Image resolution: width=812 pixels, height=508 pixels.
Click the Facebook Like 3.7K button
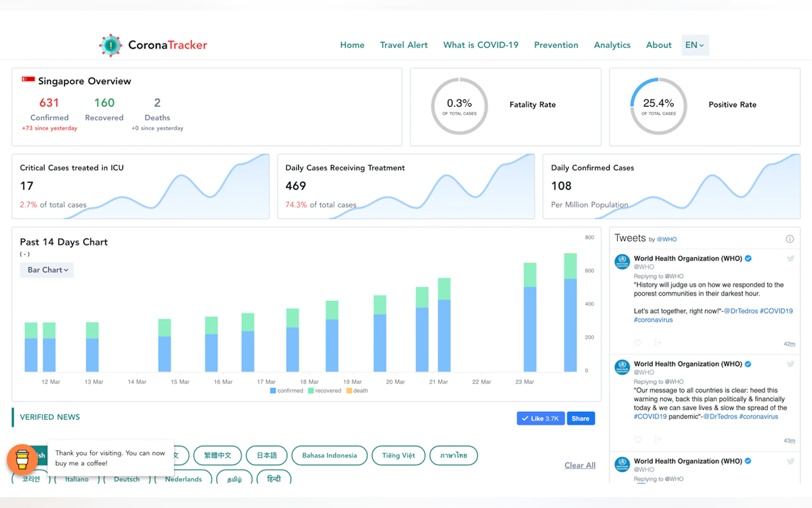click(541, 418)
